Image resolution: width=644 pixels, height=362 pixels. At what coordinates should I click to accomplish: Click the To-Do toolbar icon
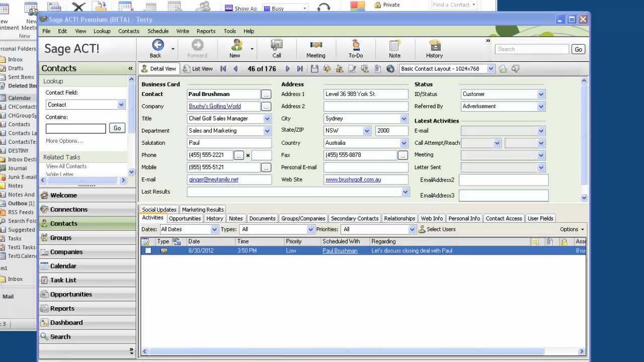(356, 45)
